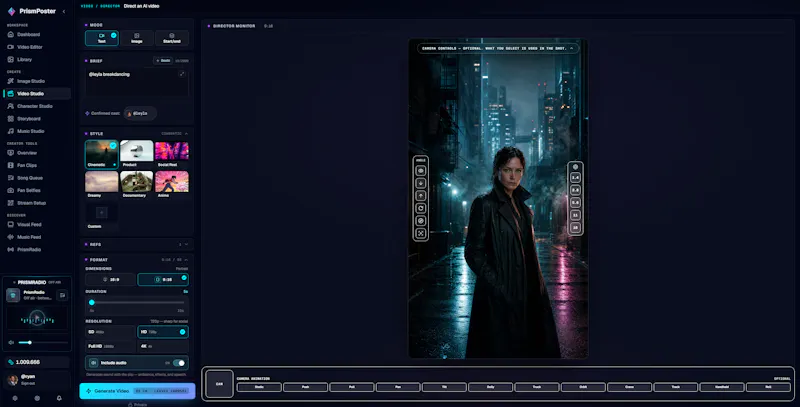Click the VIDEO breadcrumb
Image resolution: width=800 pixels, height=407 pixels.
[x=87, y=6]
